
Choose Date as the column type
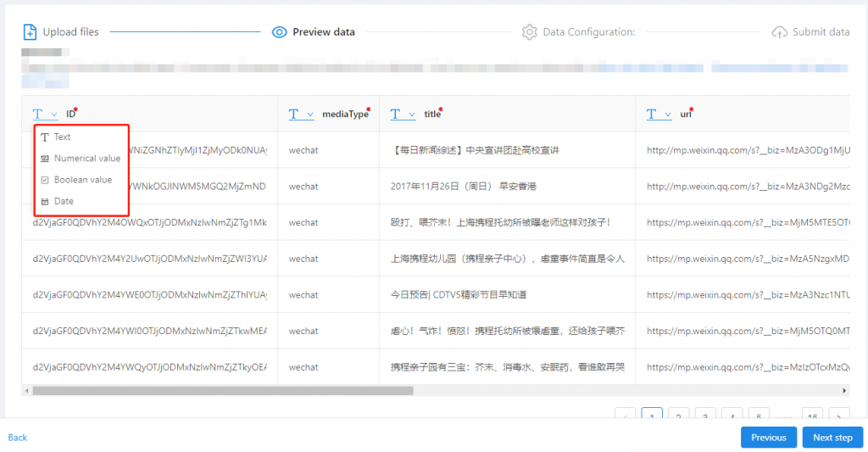[64, 202]
